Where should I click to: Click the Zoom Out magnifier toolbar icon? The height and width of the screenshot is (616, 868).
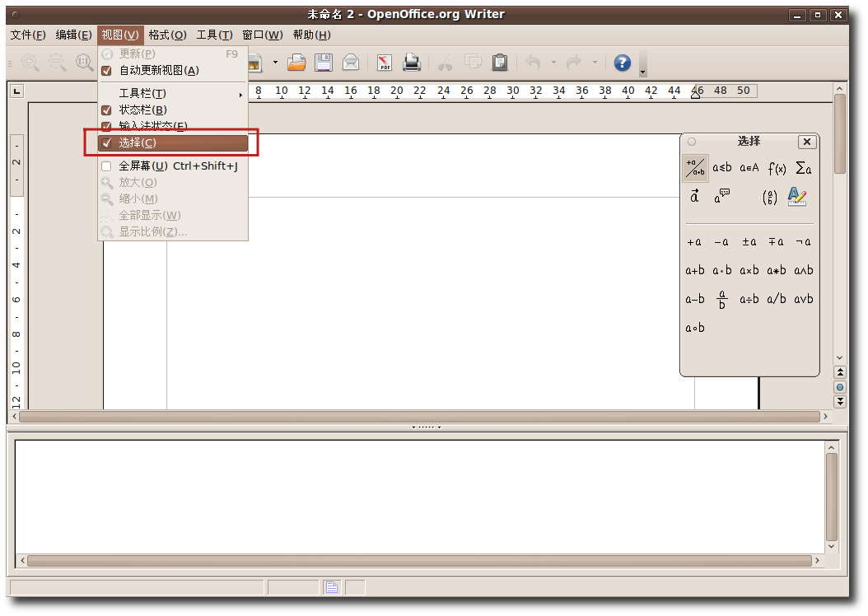[58, 63]
